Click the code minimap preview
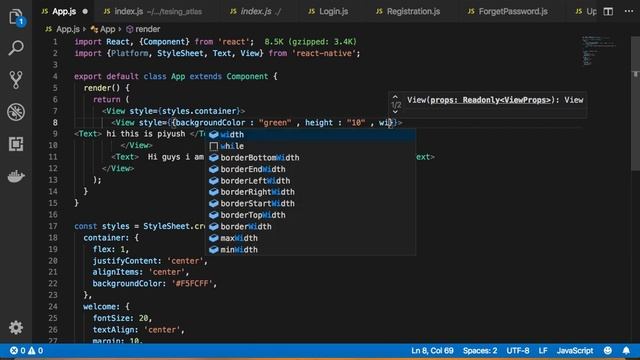This screenshot has height=360, width=640. (x=598, y=51)
